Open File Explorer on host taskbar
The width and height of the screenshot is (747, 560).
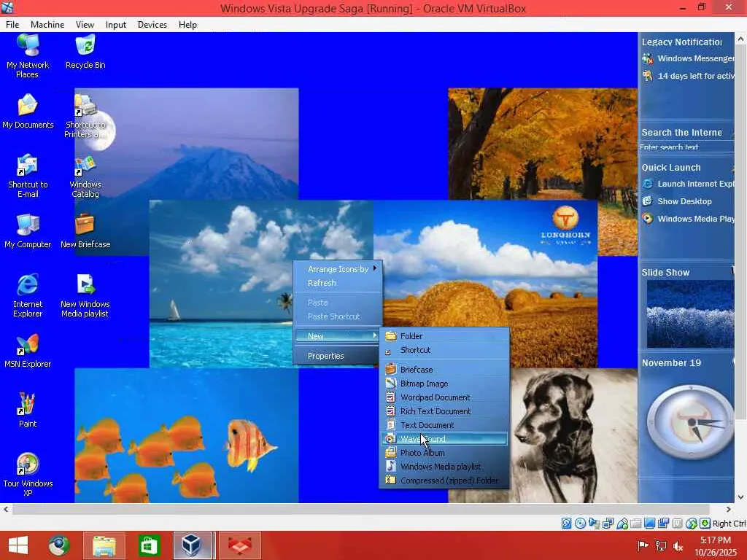(104, 545)
